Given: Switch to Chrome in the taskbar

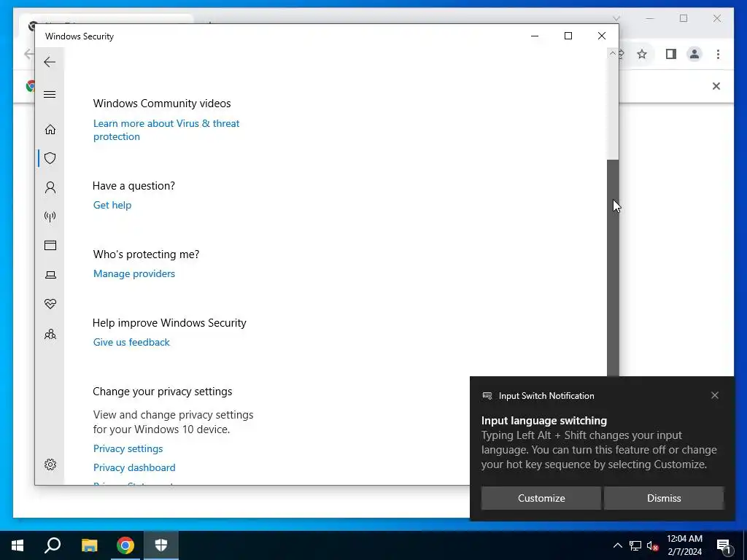Looking at the screenshot, I should coord(125,545).
